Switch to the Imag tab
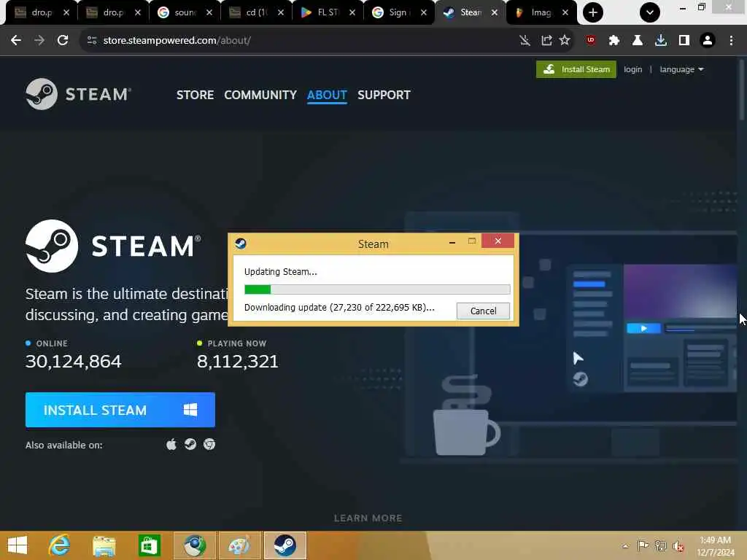The image size is (747, 560). (541, 12)
